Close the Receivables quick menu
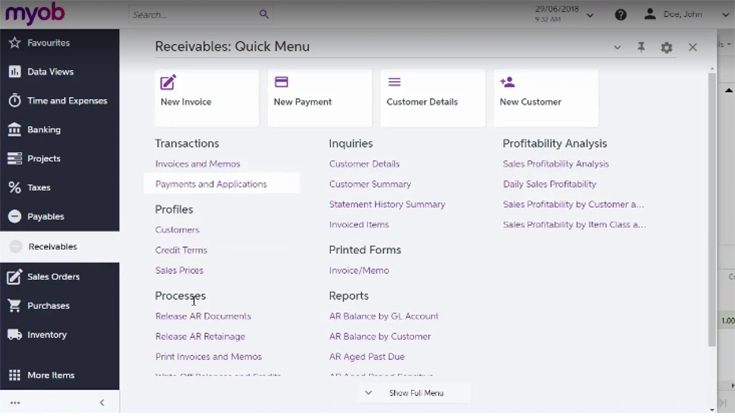 pyautogui.click(x=693, y=47)
